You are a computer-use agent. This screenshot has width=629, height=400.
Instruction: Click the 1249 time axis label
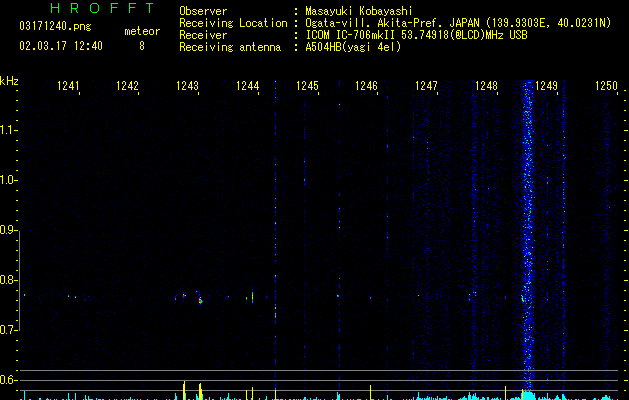point(546,86)
